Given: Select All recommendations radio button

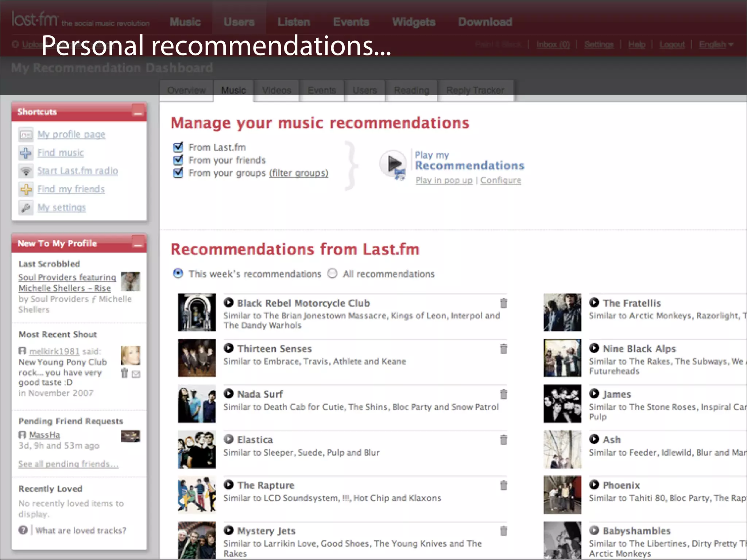Looking at the screenshot, I should [332, 273].
